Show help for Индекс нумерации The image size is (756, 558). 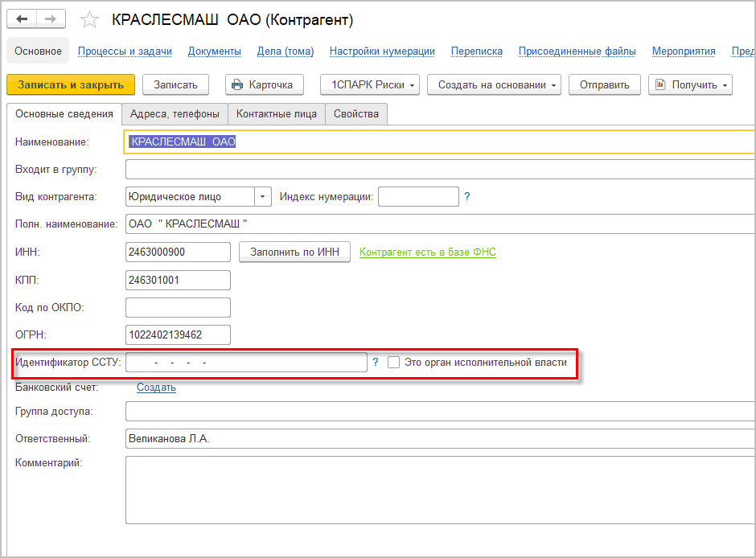point(466,196)
